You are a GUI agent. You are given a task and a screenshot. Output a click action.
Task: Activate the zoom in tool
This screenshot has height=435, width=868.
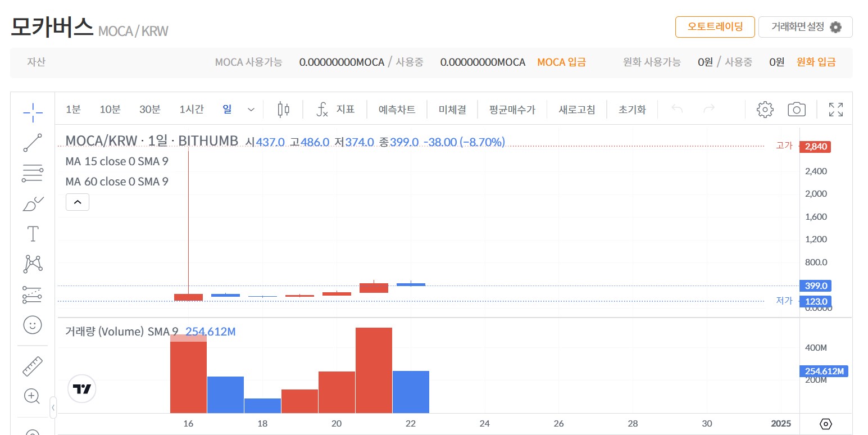(33, 396)
